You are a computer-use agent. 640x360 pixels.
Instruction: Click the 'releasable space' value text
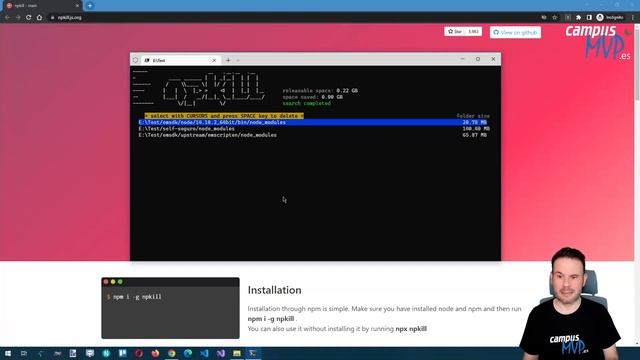[x=347, y=91]
